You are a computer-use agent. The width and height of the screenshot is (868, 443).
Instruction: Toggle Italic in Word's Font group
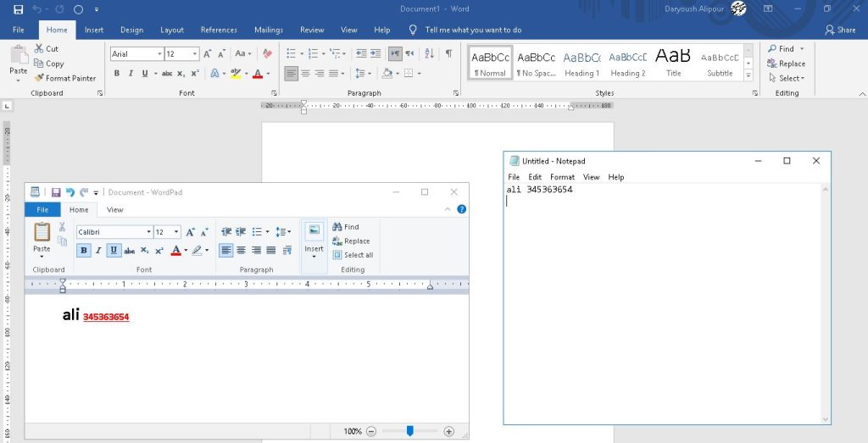[x=131, y=74]
